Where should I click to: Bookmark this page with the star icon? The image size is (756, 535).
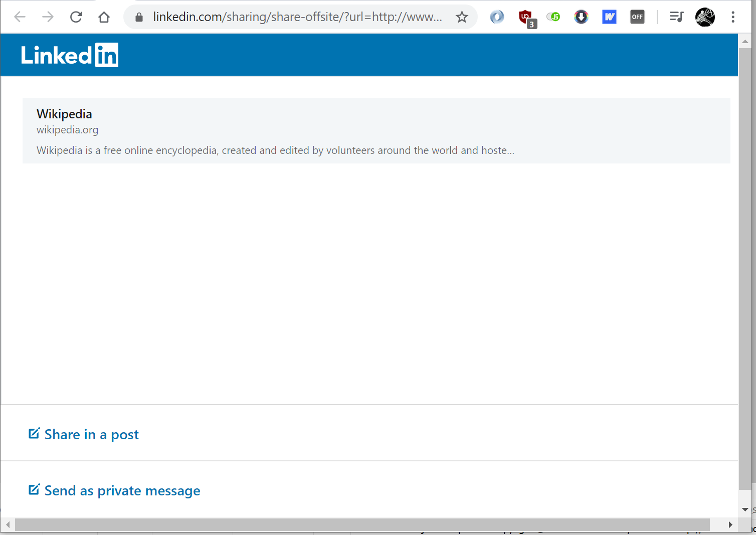tap(462, 17)
